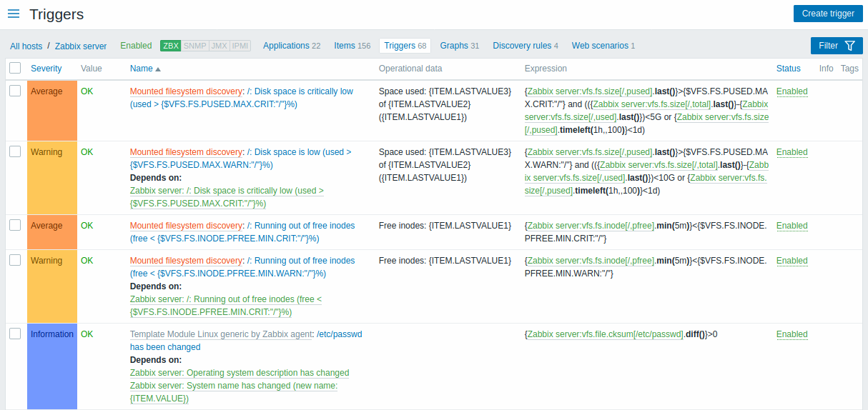Screen dimensions: 868x410
Task: Open Mounted filesystem discovery link in first row
Action: coord(186,91)
